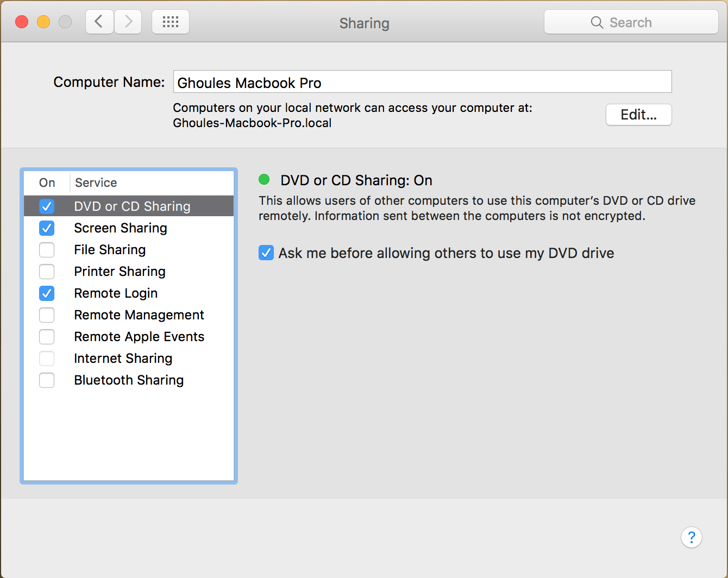The height and width of the screenshot is (578, 728).
Task: Click the Computer Name text field
Action: click(x=422, y=82)
